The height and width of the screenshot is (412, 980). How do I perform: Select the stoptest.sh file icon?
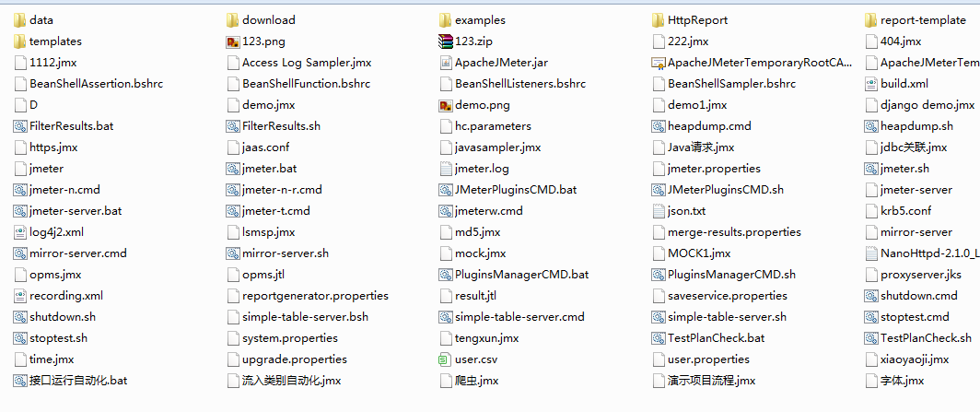(x=20, y=338)
